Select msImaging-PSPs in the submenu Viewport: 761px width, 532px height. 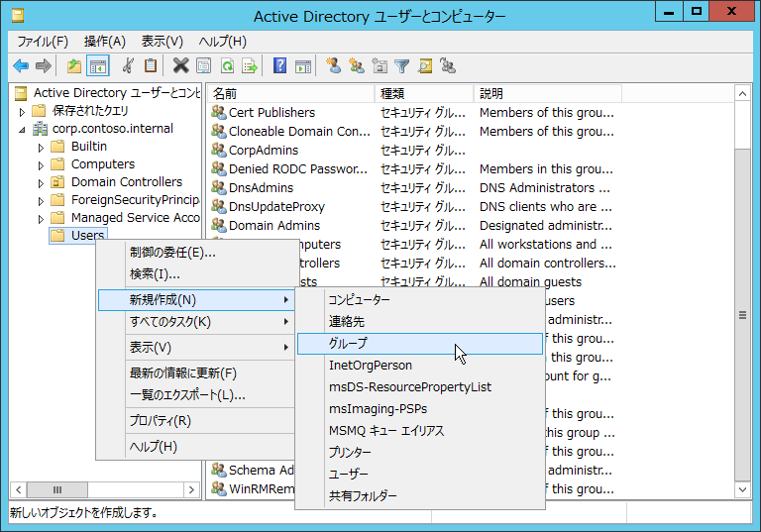click(420, 409)
